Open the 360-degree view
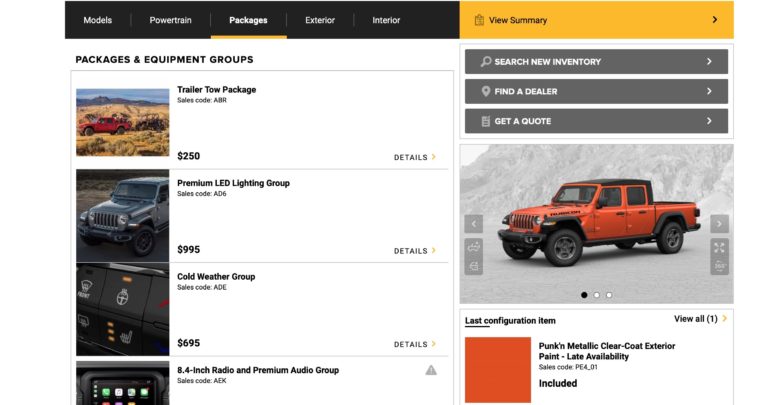Viewport: 780px width, 405px height. pyautogui.click(x=719, y=266)
